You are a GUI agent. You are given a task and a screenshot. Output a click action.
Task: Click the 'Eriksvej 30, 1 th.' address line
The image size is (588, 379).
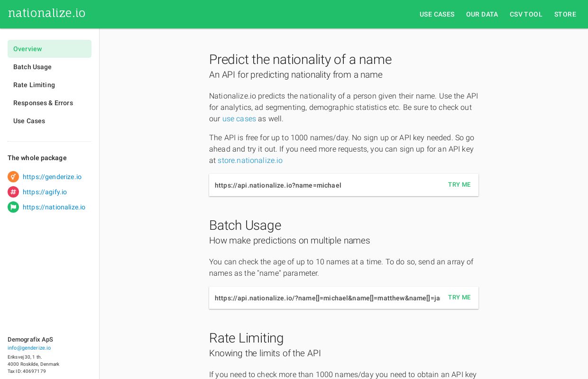25,357
